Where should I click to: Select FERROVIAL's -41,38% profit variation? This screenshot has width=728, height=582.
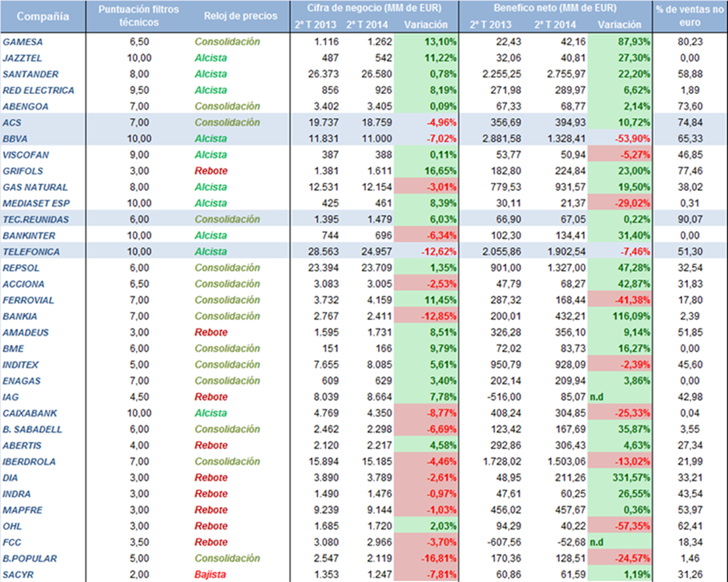pos(633,300)
